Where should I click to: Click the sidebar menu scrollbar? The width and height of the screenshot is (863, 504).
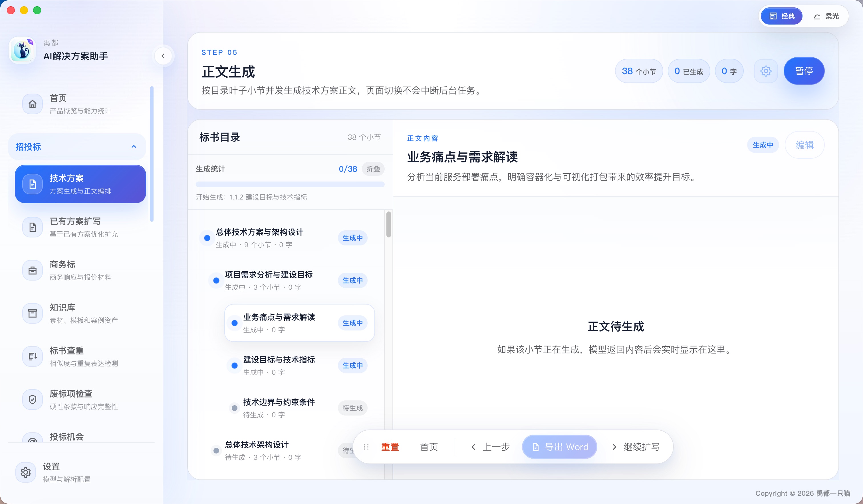click(151, 154)
